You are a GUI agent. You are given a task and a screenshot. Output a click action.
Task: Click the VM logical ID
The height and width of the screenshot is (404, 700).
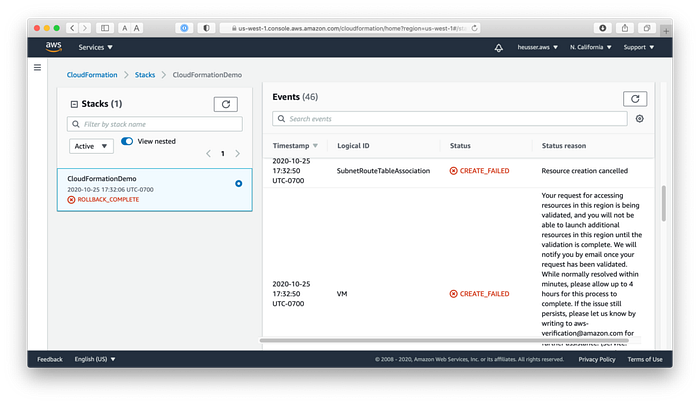[342, 294]
